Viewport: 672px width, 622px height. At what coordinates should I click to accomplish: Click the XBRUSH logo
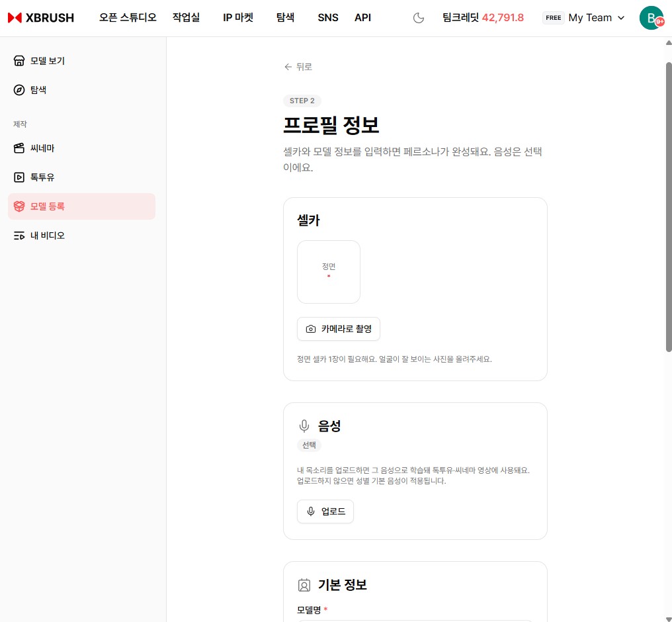point(41,18)
